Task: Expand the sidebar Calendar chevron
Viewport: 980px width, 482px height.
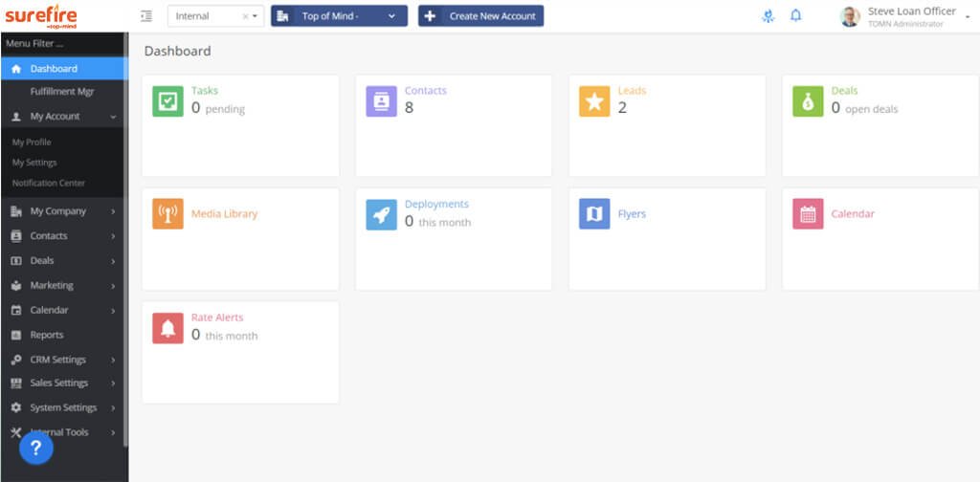Action: click(x=113, y=310)
